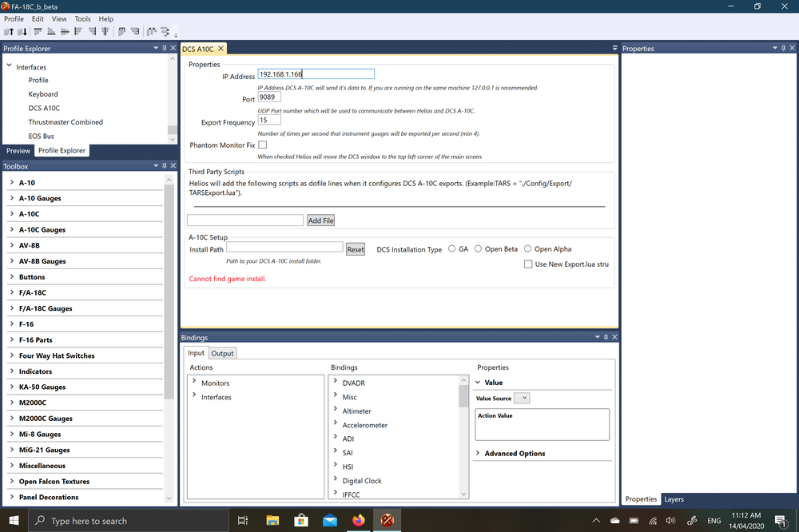Select EOS Bus interface item
This screenshot has width=799, height=532.
pyautogui.click(x=42, y=136)
